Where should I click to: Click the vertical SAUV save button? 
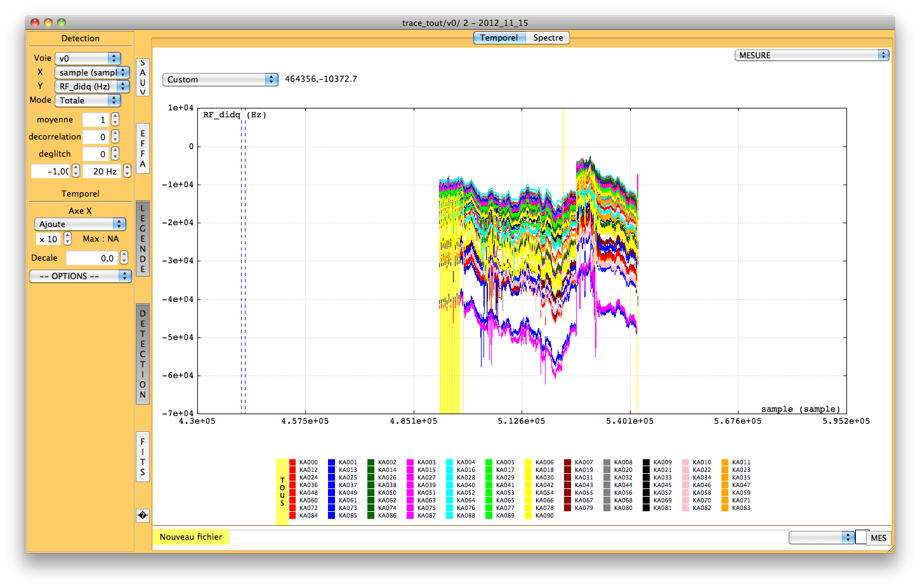tap(143, 77)
